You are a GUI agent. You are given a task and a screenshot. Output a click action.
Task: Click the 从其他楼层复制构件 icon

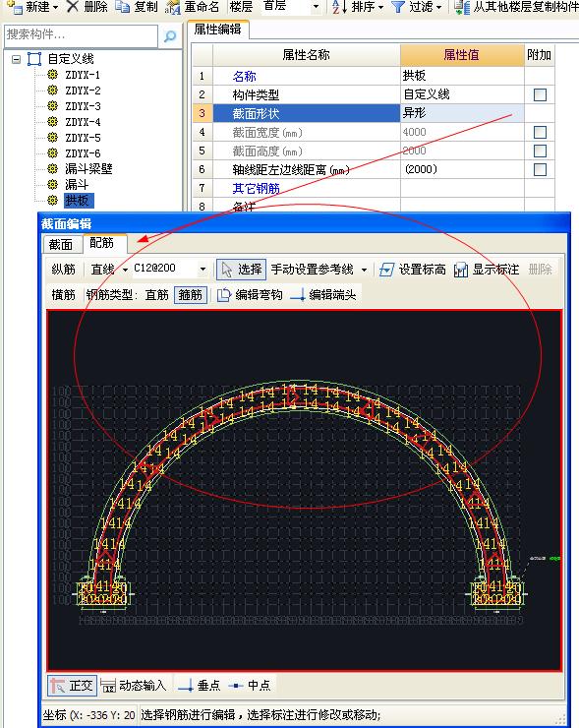[x=462, y=7]
